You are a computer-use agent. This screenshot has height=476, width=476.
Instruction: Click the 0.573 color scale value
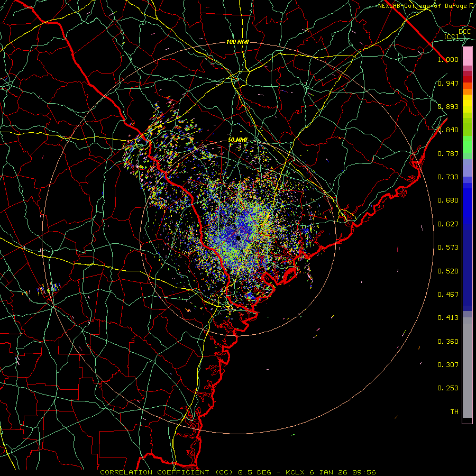[448, 248]
